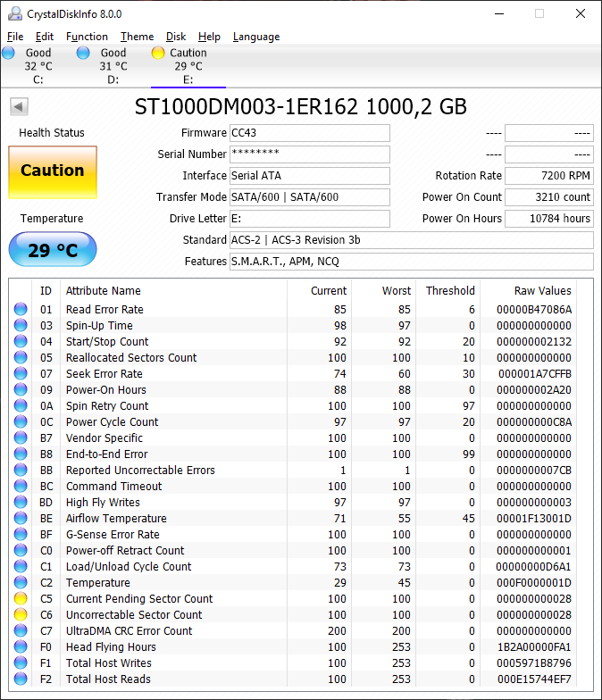Image resolution: width=602 pixels, height=700 pixels.
Task: Click the status orb for Power Cycle Count
Action: pos(21,421)
